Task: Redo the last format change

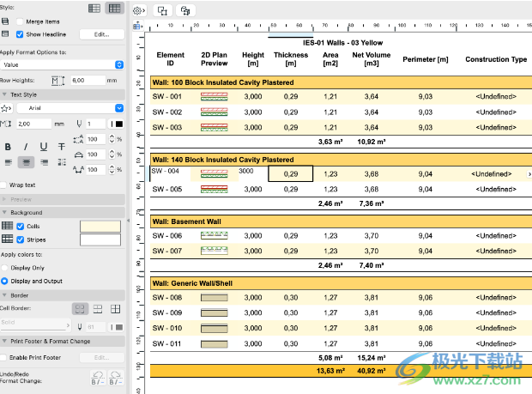Action: [115, 378]
